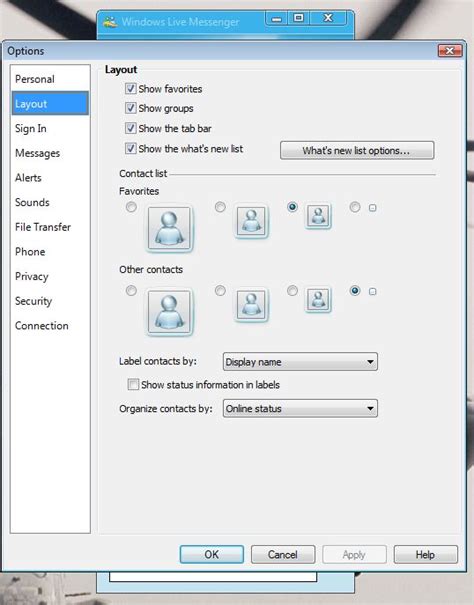The width and height of the screenshot is (474, 605).
Task: Open Connection settings
Action: [x=50, y=326]
